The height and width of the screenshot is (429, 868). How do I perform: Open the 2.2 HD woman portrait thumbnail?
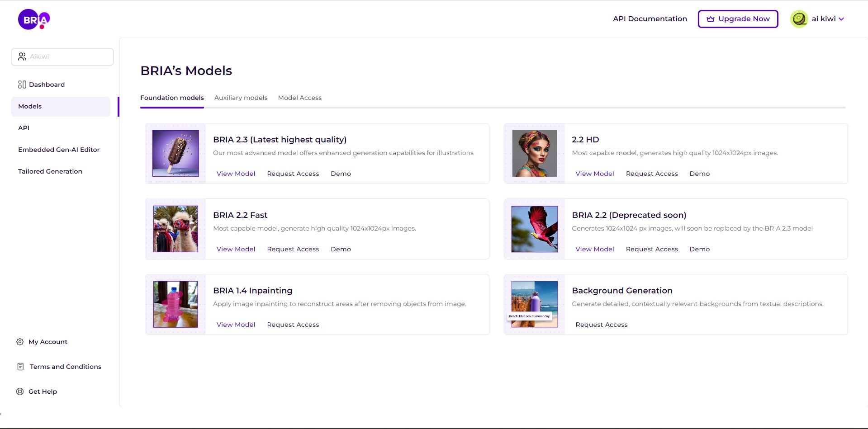coord(534,153)
